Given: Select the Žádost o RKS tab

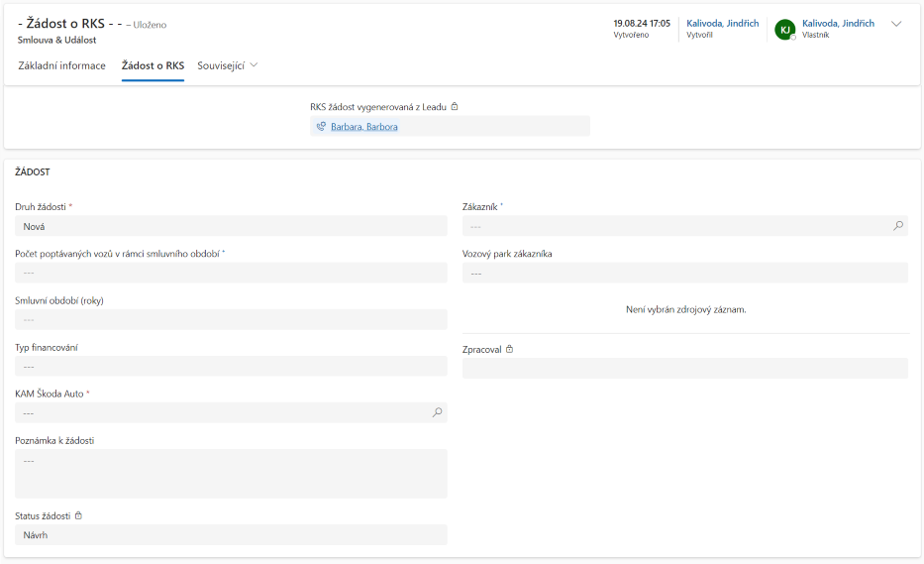Looking at the screenshot, I should point(153,65).
